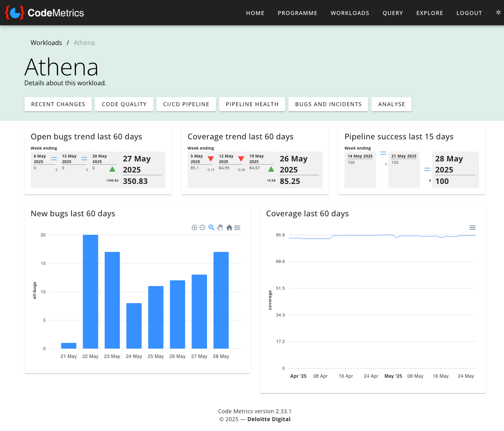Zoom out on the New bugs chart
Viewport: 504px width, 431px height.
coord(202,228)
